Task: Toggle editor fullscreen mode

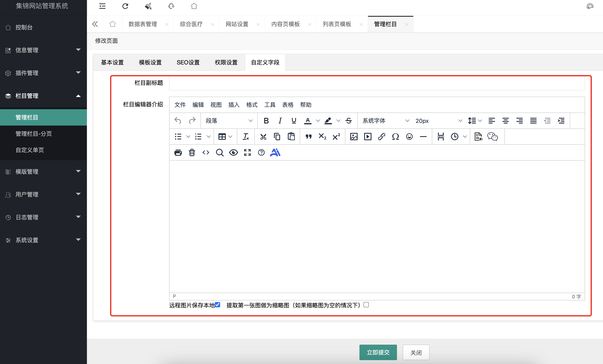Action: click(247, 152)
